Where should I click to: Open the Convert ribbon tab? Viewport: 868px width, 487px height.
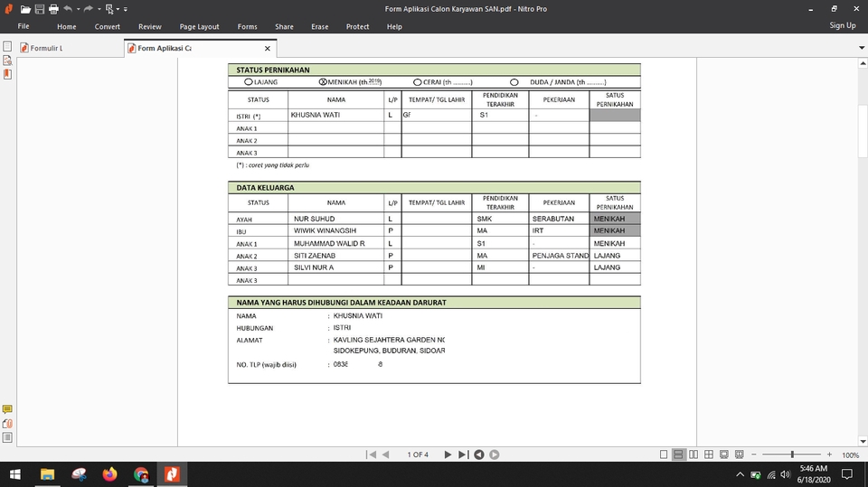(108, 26)
